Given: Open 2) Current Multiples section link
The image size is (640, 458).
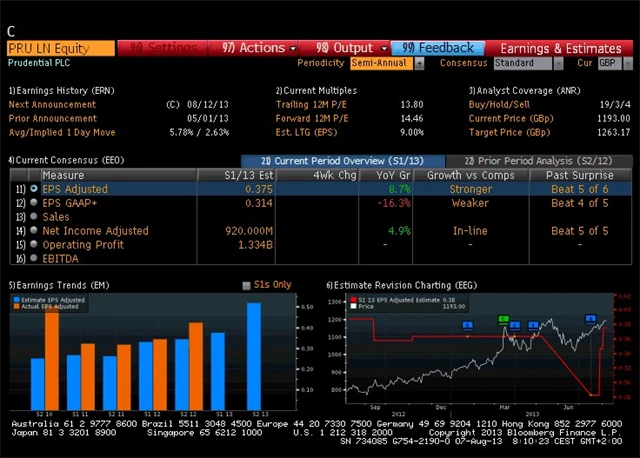Looking at the screenshot, I should tap(316, 91).
